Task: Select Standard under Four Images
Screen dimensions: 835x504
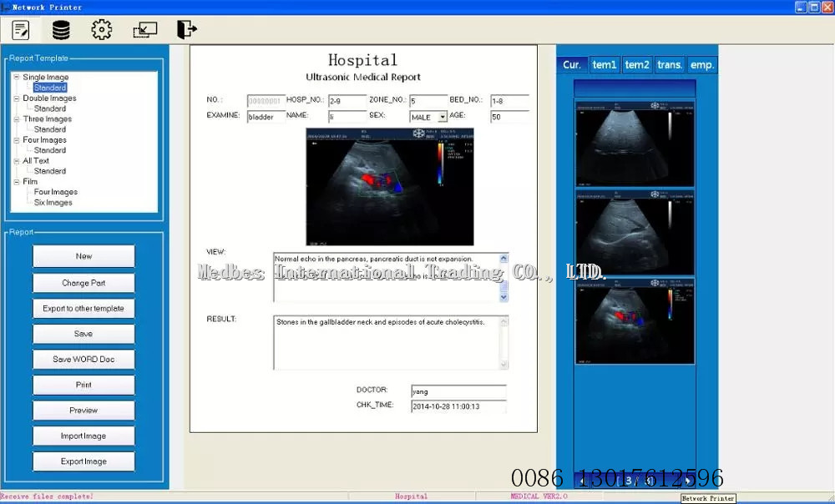Action: point(50,150)
